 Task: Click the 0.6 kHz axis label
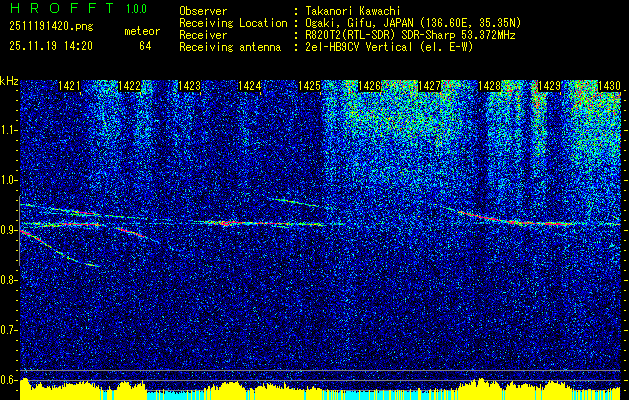[9, 380]
